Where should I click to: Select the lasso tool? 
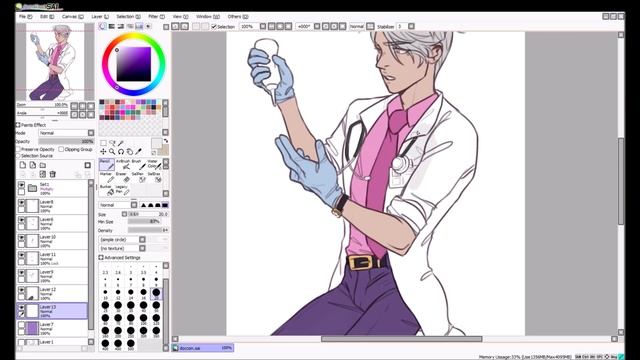click(x=112, y=143)
